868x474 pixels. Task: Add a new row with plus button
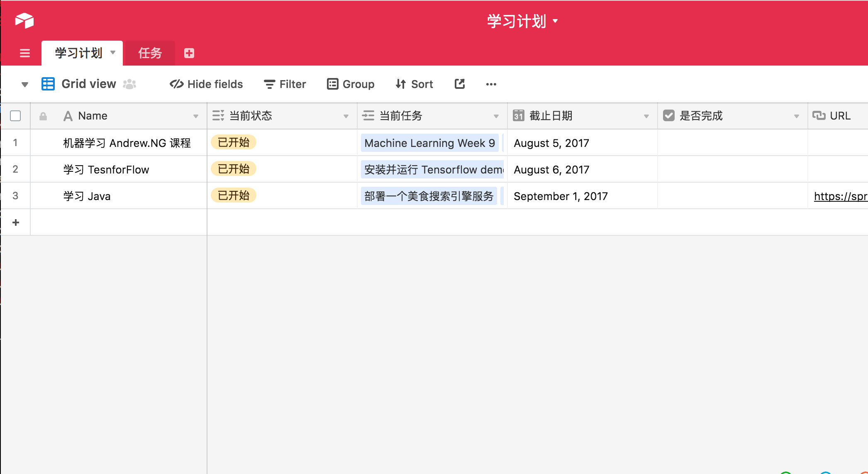16,222
